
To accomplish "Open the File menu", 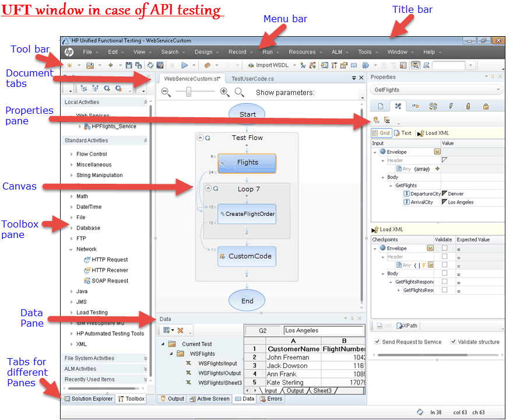I will click(x=87, y=52).
